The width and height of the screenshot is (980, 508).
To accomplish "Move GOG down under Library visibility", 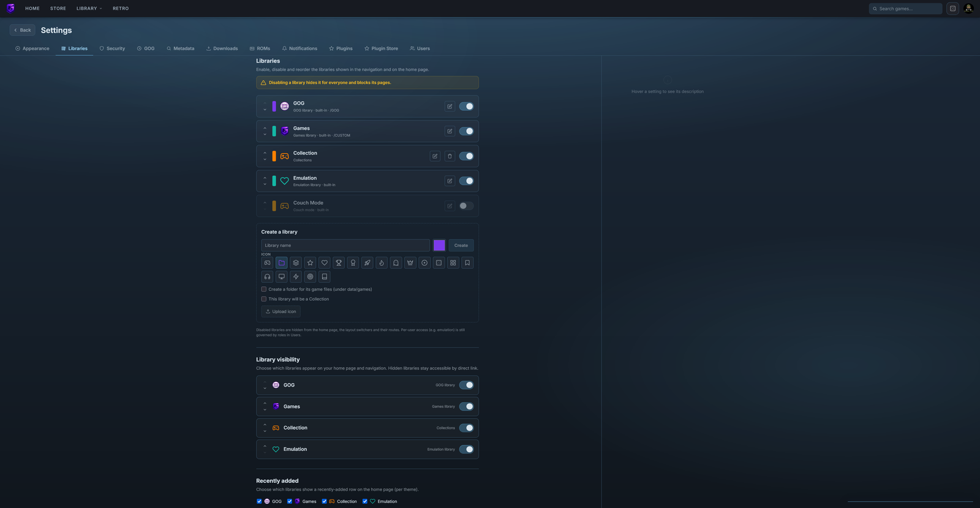I will point(265,388).
